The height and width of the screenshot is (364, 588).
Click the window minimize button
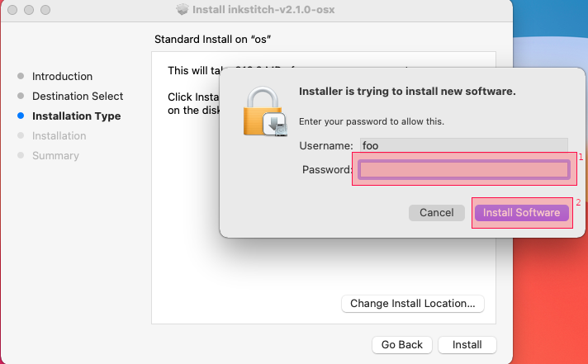click(29, 10)
